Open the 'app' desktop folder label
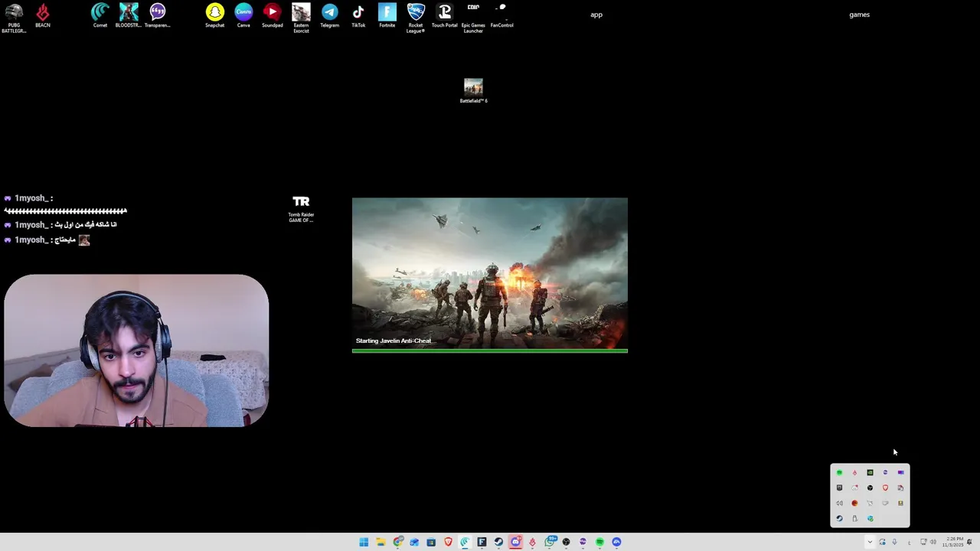 pos(596,15)
